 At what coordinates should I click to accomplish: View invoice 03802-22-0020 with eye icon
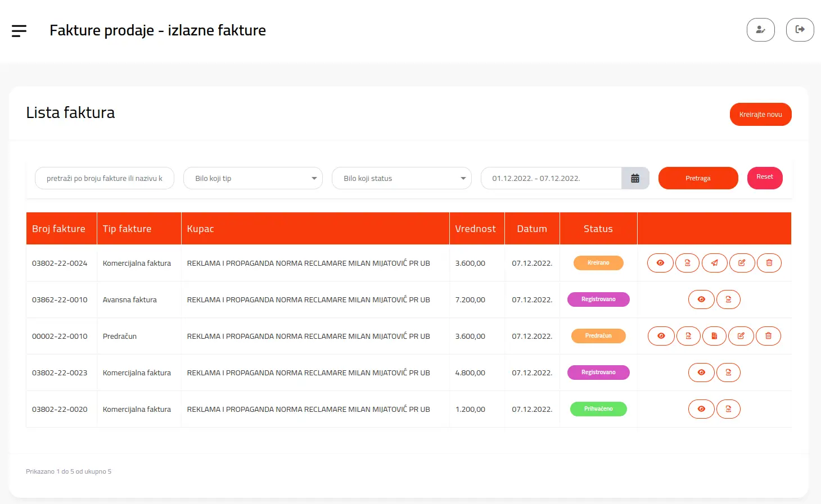701,409
